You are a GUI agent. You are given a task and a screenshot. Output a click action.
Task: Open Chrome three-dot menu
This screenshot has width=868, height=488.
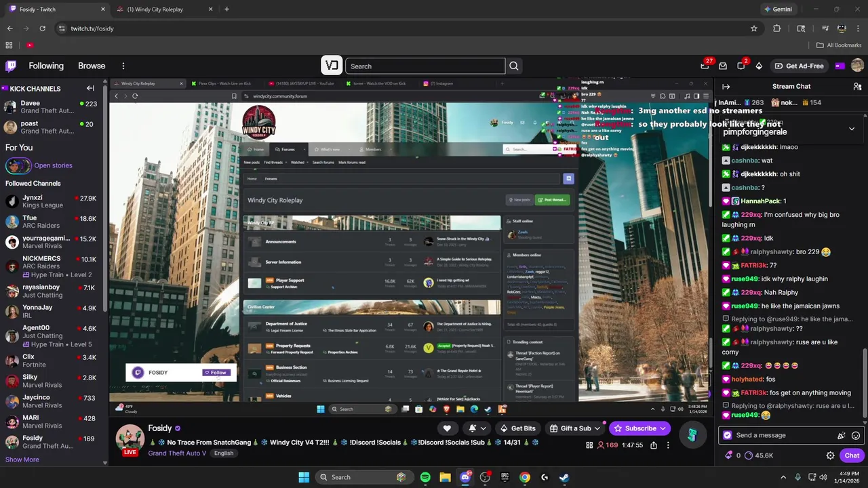(858, 28)
